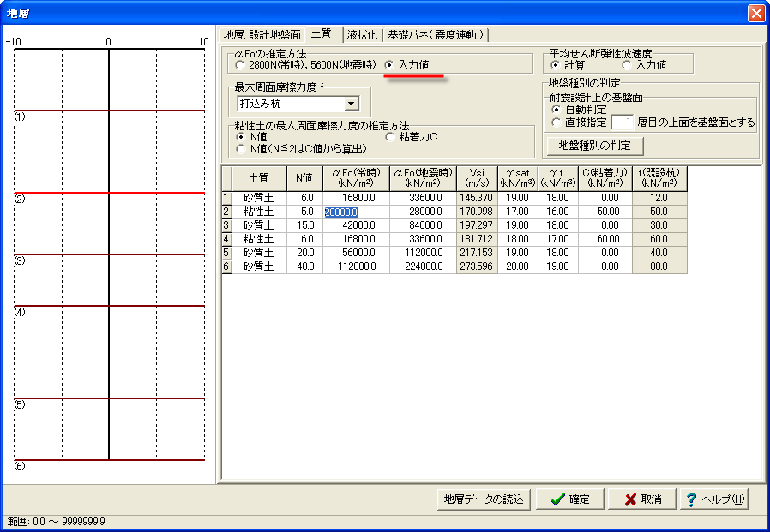Cancel with the 取消 button
Image resolution: width=770 pixels, height=532 pixels.
(642, 499)
